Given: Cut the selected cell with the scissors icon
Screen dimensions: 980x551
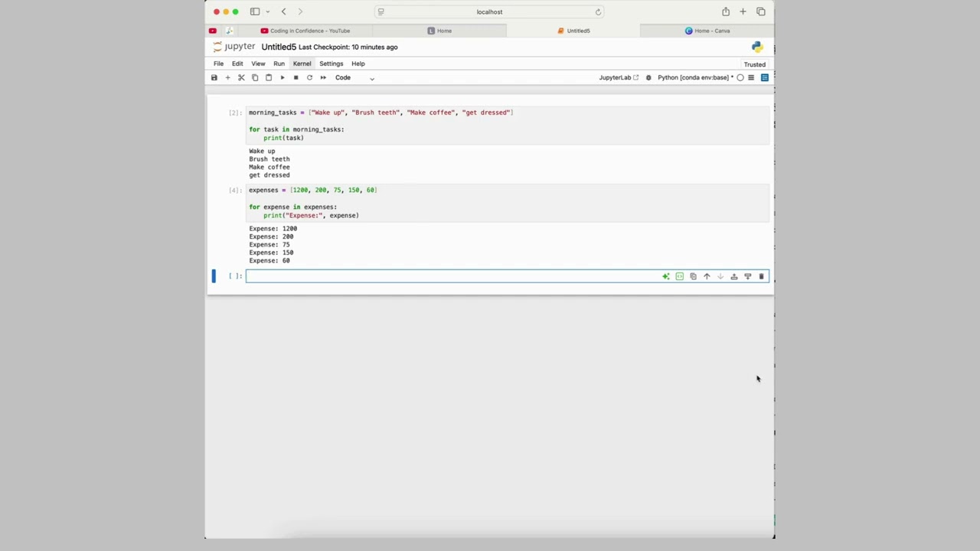Looking at the screenshot, I should click(241, 77).
